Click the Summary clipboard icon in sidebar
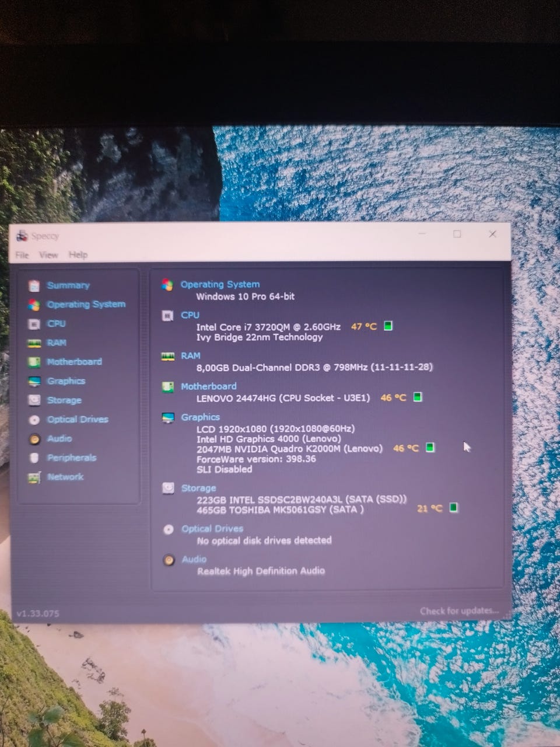The height and width of the screenshot is (747, 560). click(34, 285)
